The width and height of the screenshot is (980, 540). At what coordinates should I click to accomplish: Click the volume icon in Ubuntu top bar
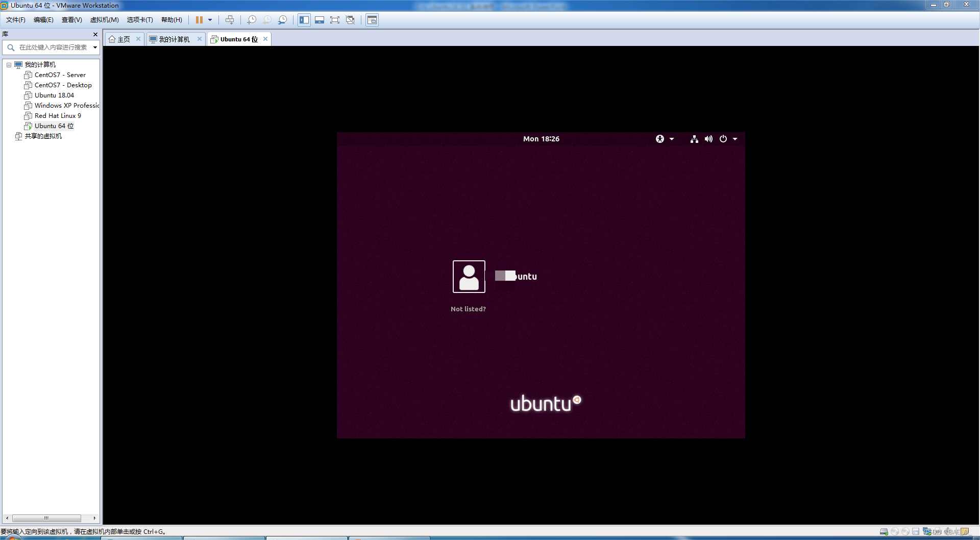(708, 139)
